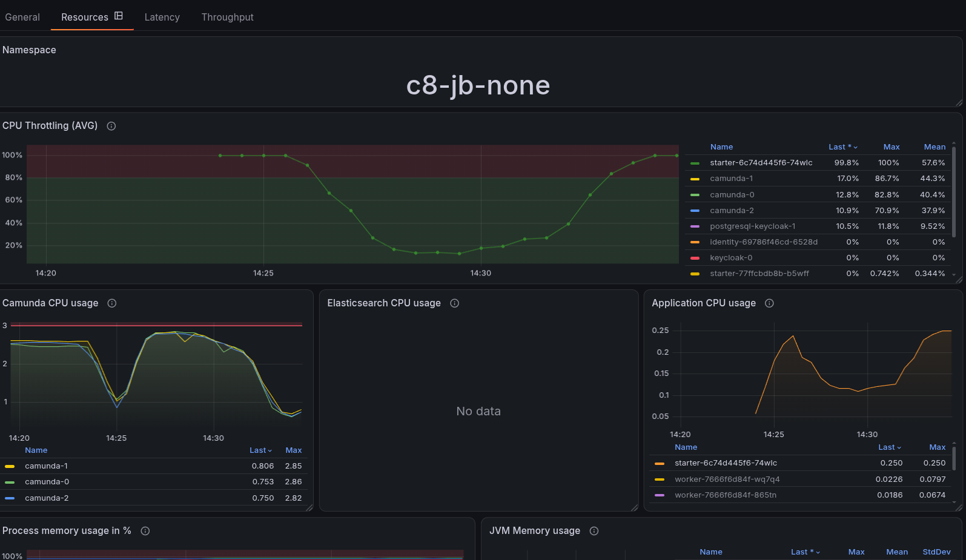
Task: Toggle identity-69786f46cd-6528d series in legend
Action: point(764,242)
